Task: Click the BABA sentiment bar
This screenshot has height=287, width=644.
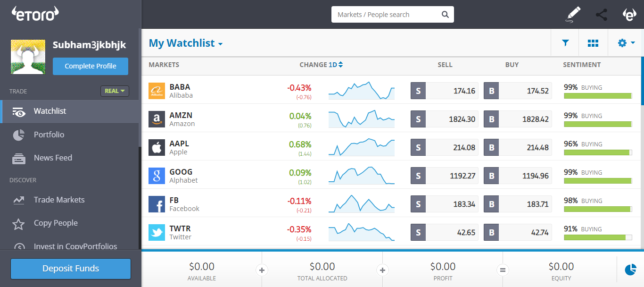Action: point(598,96)
